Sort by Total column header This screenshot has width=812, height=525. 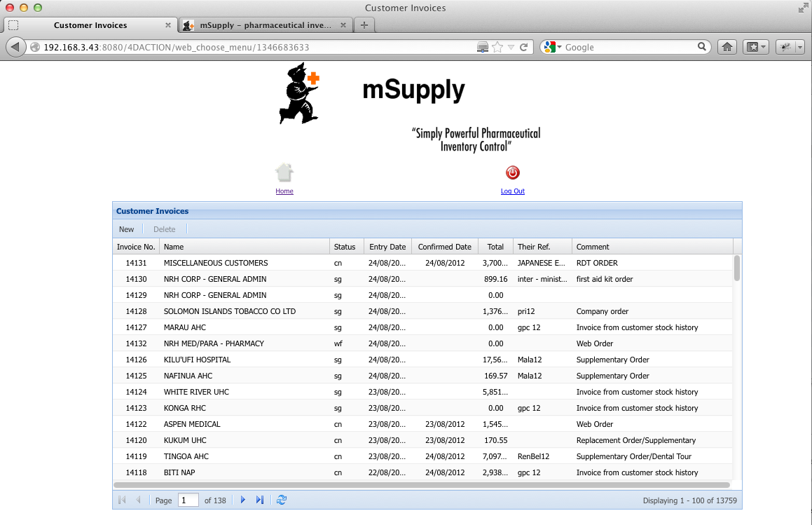(x=495, y=247)
